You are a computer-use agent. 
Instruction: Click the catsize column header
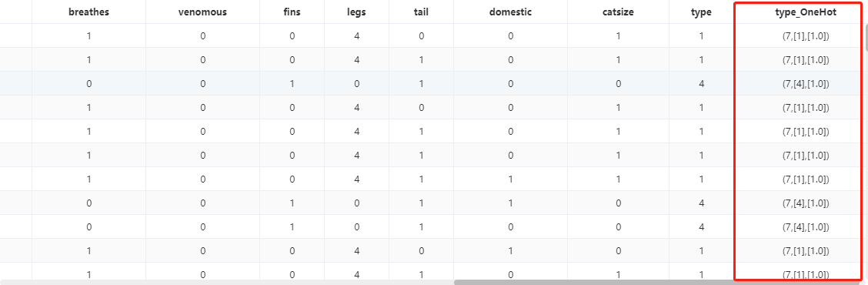pyautogui.click(x=618, y=12)
